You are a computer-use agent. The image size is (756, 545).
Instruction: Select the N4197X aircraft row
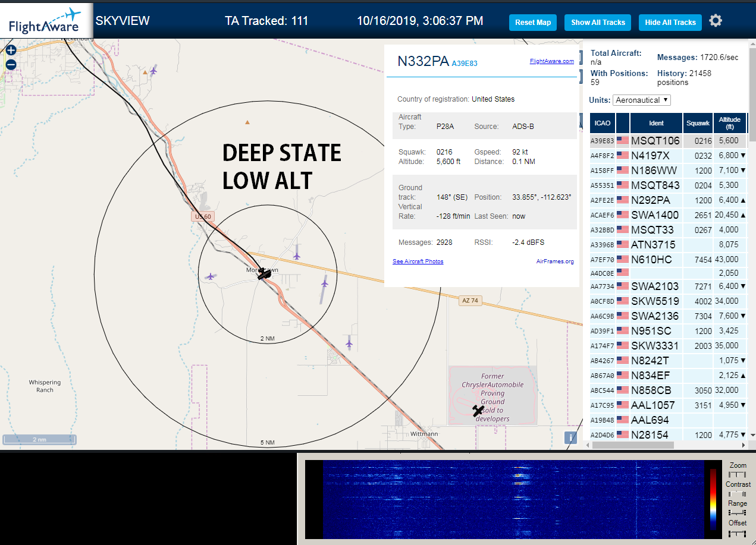click(x=668, y=156)
